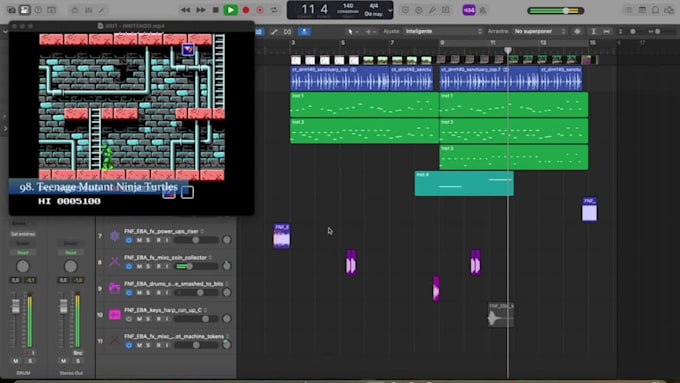This screenshot has width=680, height=383.
Task: Select the Inst 3 green region
Action: pos(514,157)
